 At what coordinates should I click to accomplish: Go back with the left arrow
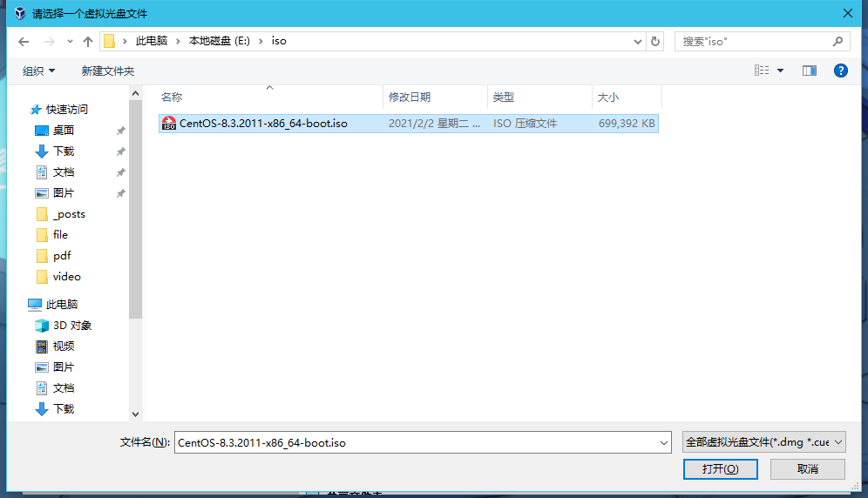(x=24, y=42)
